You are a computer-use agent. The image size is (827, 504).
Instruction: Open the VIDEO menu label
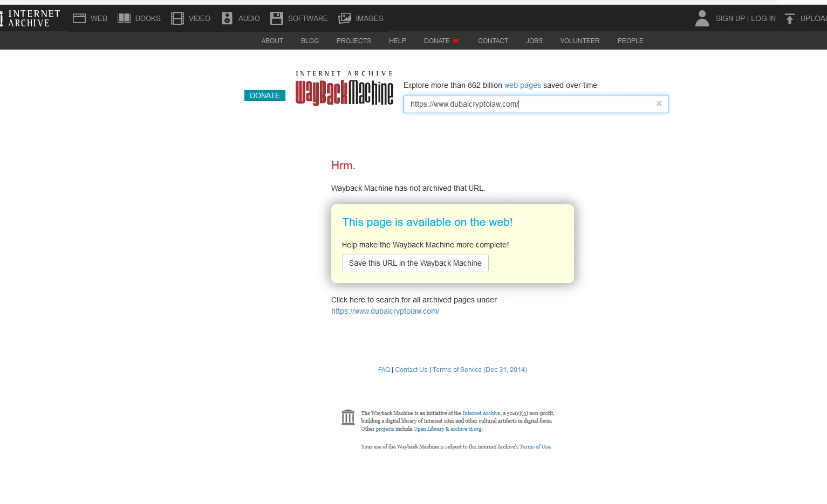point(200,18)
